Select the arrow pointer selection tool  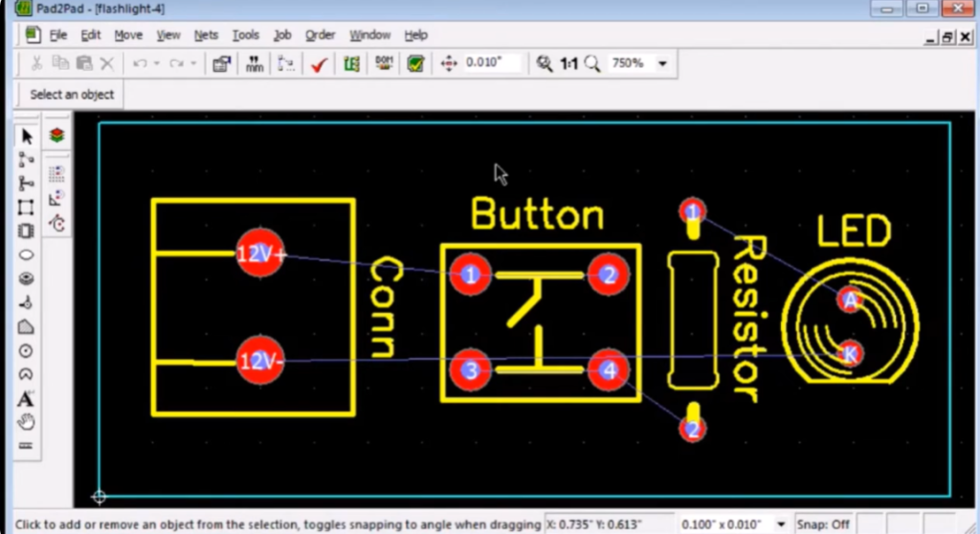(26, 136)
